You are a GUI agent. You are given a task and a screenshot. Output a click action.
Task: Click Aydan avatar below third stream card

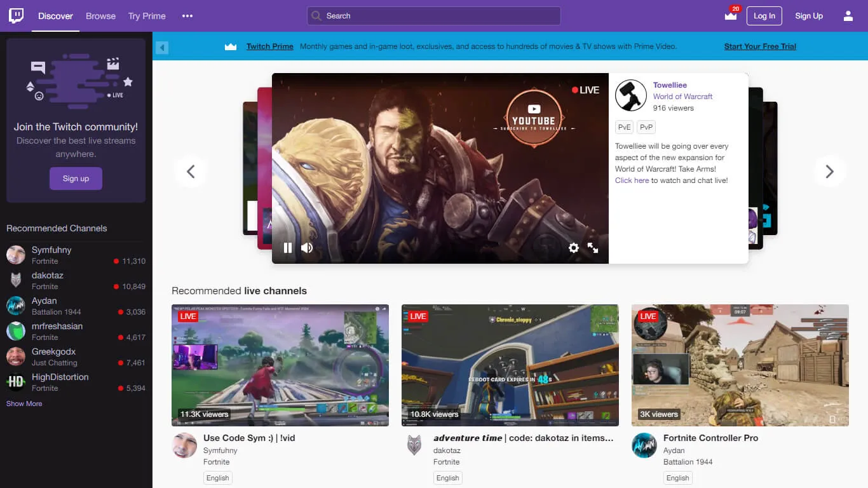point(644,445)
